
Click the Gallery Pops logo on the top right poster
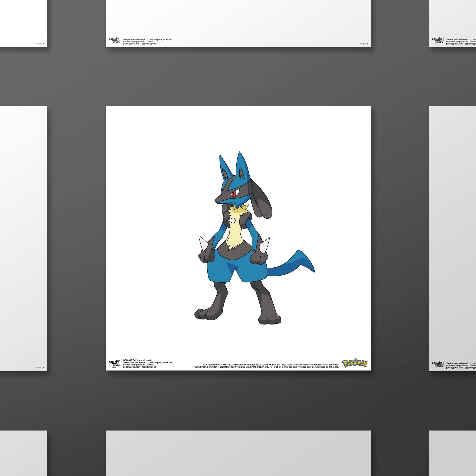[437, 41]
